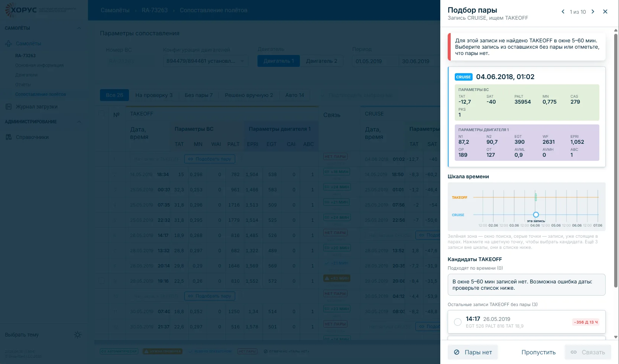Open the 'Самолёты' breadcrumb link
Viewport: 619px width, 364px height.
click(x=115, y=10)
